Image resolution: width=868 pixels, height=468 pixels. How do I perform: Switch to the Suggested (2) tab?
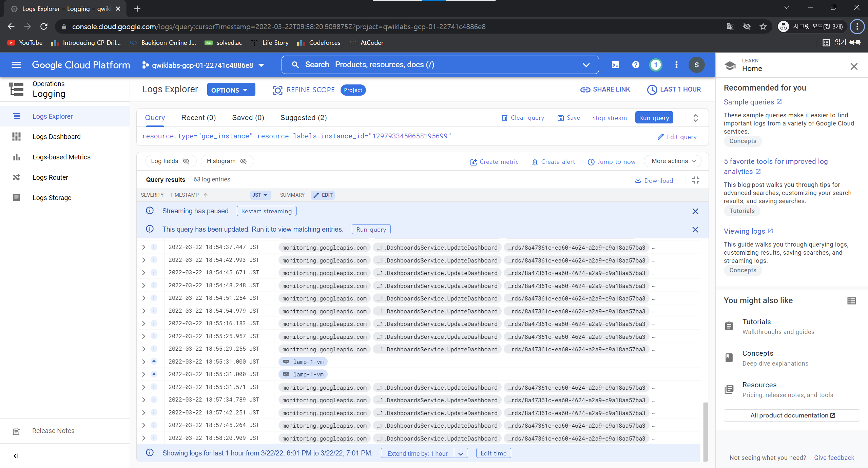click(x=303, y=118)
